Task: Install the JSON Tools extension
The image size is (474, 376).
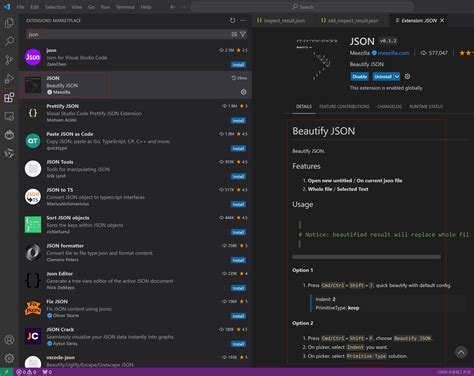Action: click(238, 176)
